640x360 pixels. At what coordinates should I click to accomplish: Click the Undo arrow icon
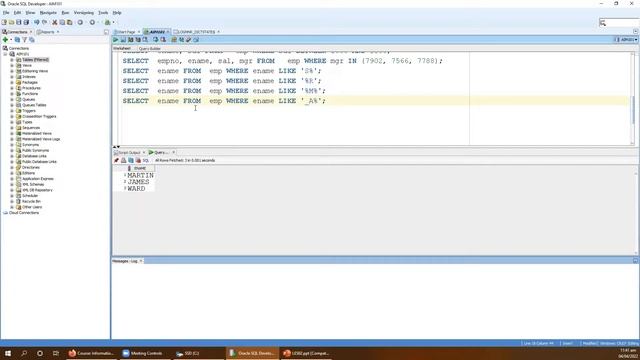[37, 22]
